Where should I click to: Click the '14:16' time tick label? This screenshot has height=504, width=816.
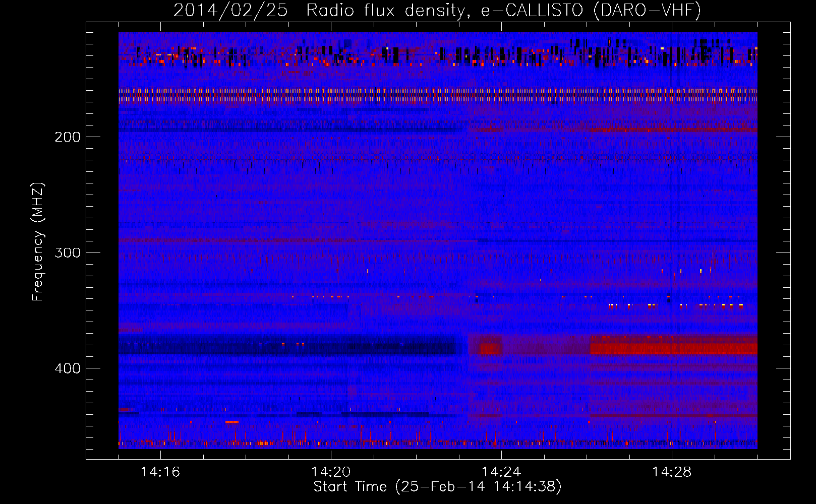tap(160, 472)
